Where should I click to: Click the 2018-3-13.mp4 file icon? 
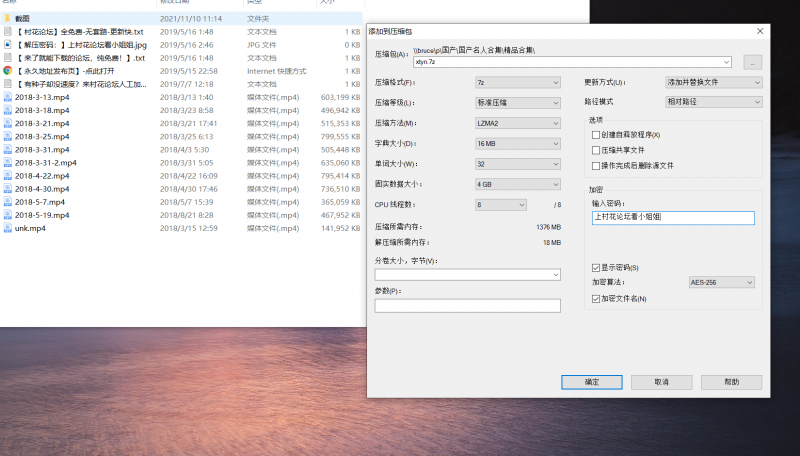pos(7,97)
